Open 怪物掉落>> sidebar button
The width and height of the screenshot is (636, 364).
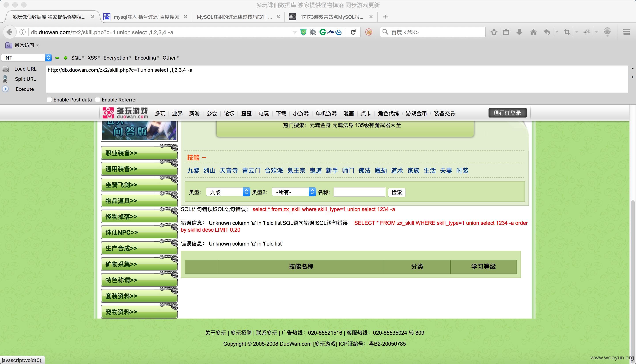coord(139,216)
